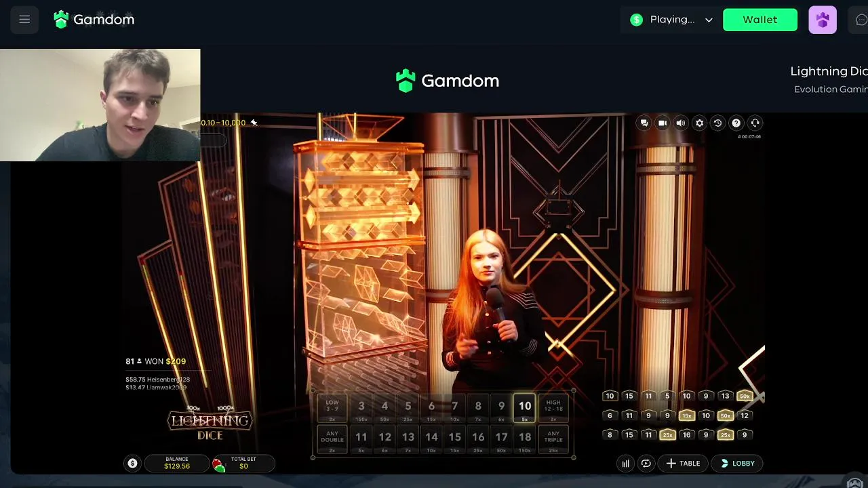Open the hamburger menu at top left
This screenshot has width=868, height=488.
24,20
